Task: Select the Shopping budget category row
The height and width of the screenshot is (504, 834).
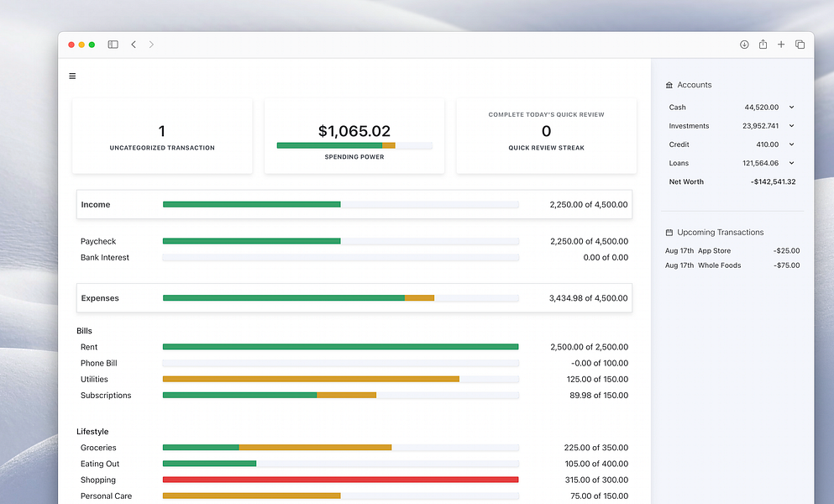Action: click(x=354, y=480)
